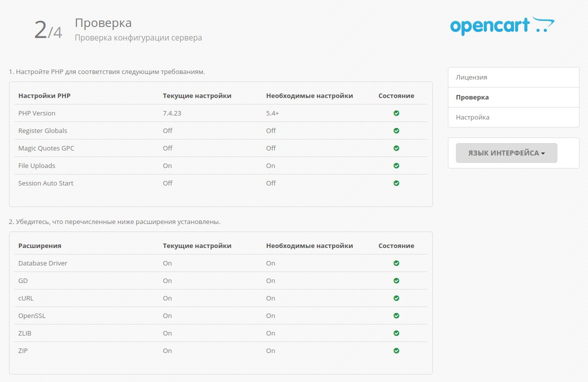The width and height of the screenshot is (588, 382).
Task: Click the GD extension status checkmark
Action: [396, 280]
